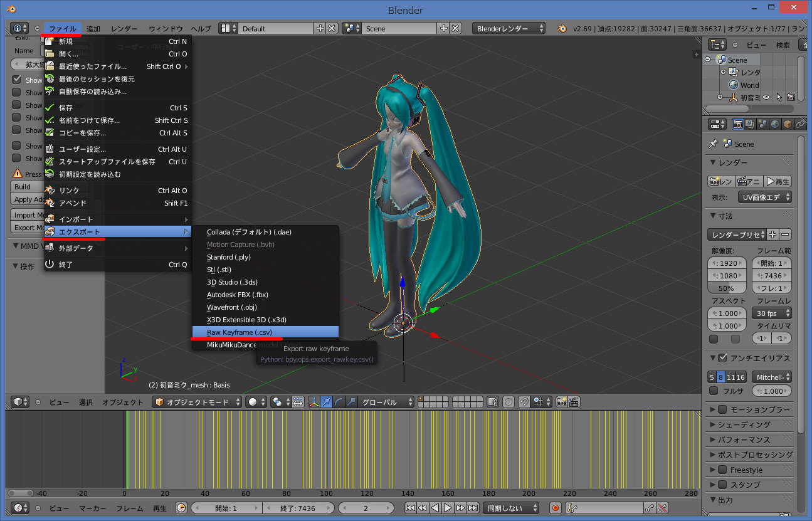Viewport: 812px width, 521px height.
Task: Open the Render Layers tab icon
Action: coord(750,124)
